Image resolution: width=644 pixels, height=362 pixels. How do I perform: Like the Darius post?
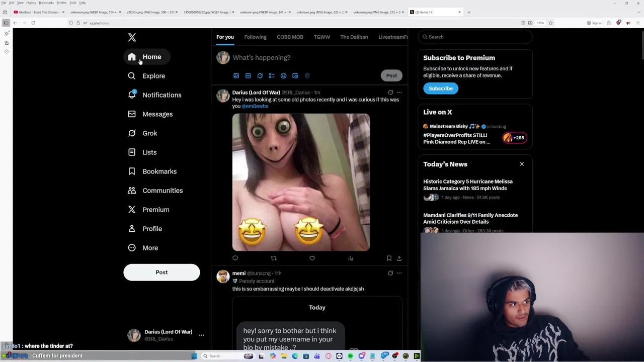pos(312,258)
